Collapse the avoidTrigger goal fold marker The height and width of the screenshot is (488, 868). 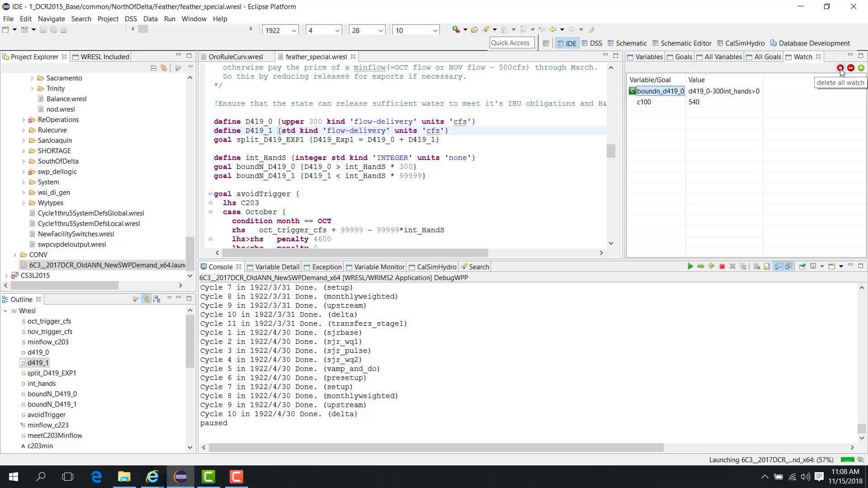[x=210, y=194]
